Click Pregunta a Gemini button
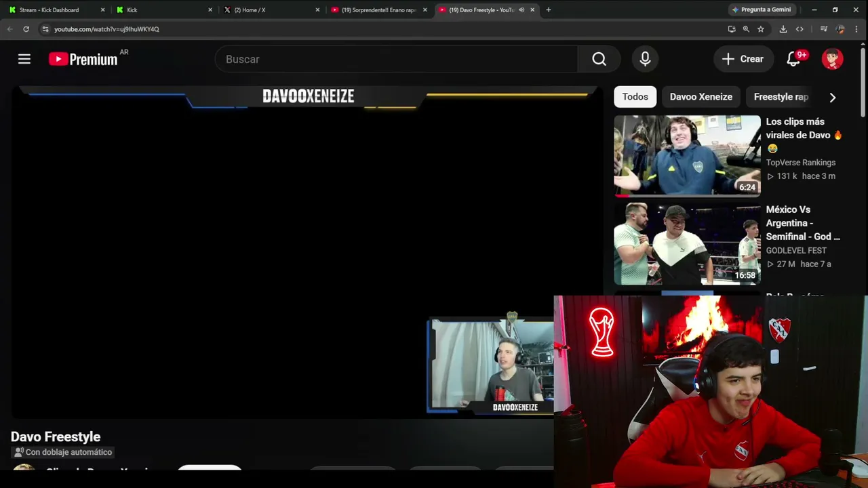Viewport: 868px width, 488px height. click(761, 10)
